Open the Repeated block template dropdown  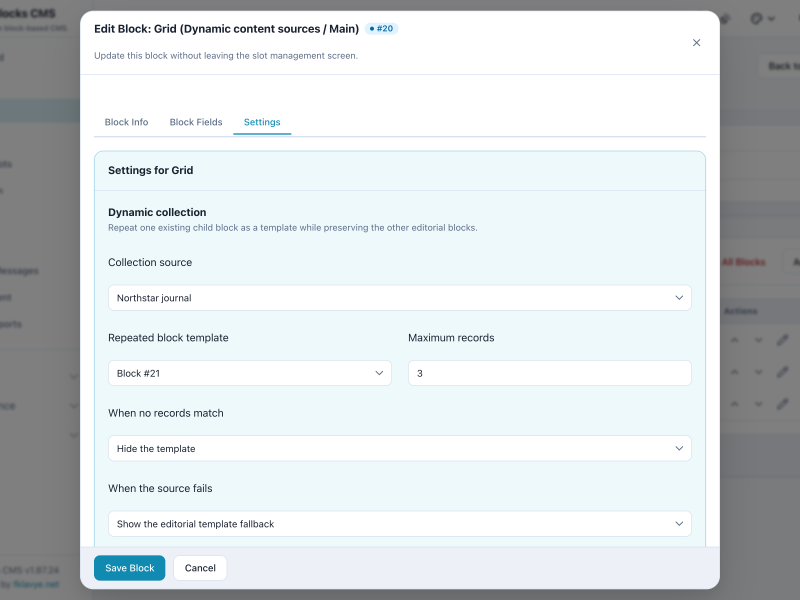click(249, 373)
